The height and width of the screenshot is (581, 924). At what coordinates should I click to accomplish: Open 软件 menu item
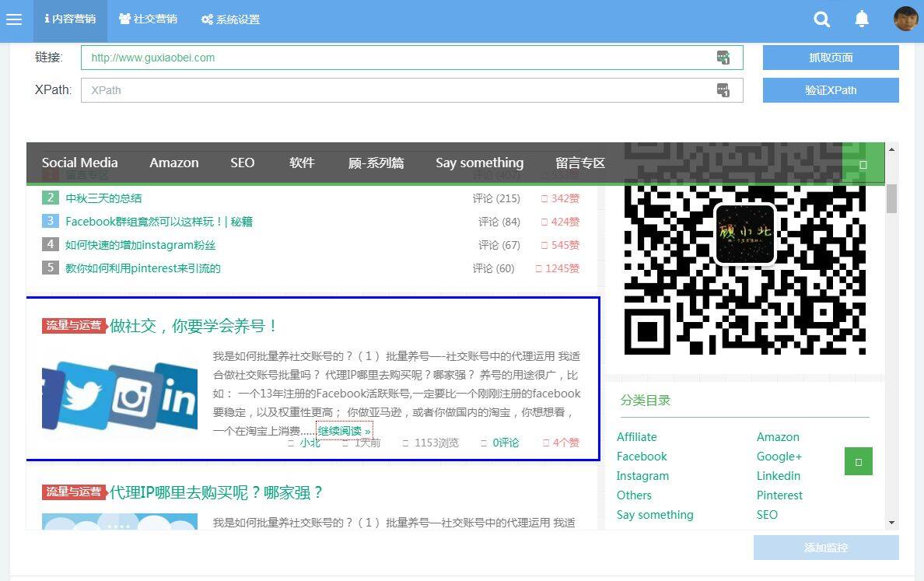pos(302,163)
